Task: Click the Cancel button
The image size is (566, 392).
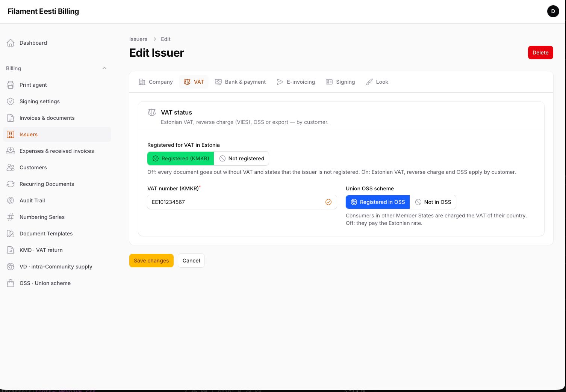Action: coord(191,261)
